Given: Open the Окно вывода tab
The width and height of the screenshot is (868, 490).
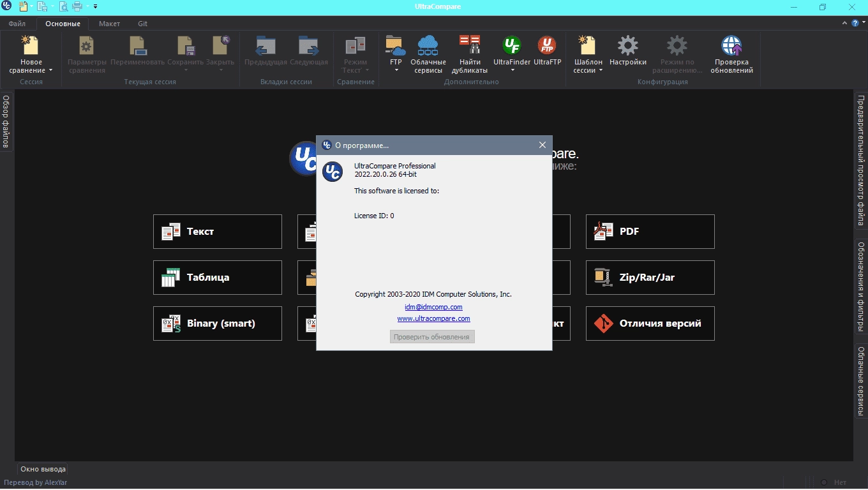Looking at the screenshot, I should [x=43, y=469].
